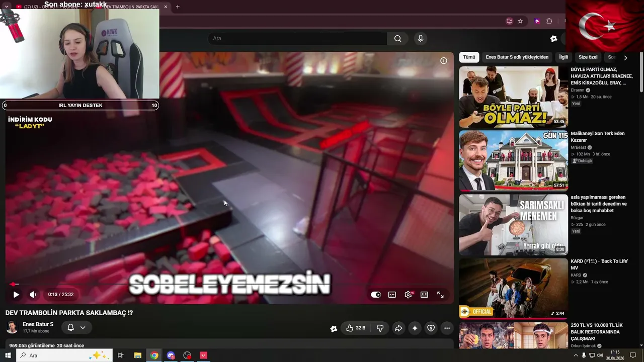Screen dimensions: 644x362
Task: Switch to theater mode view
Action: (424, 295)
